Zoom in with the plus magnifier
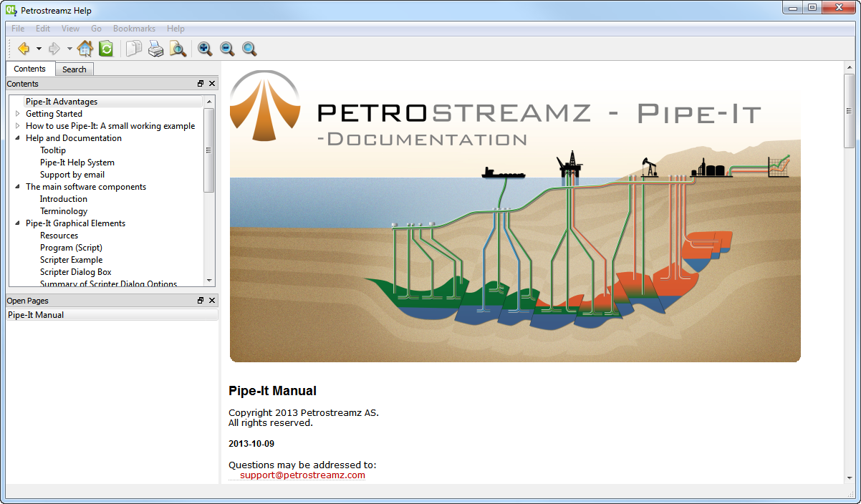 coord(205,49)
